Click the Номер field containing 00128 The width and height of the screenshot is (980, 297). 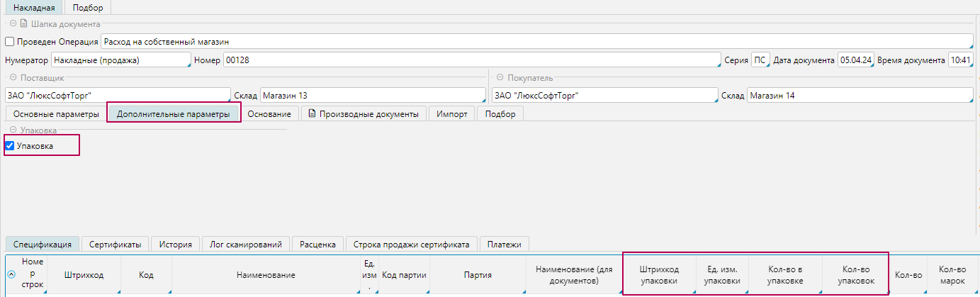471,60
